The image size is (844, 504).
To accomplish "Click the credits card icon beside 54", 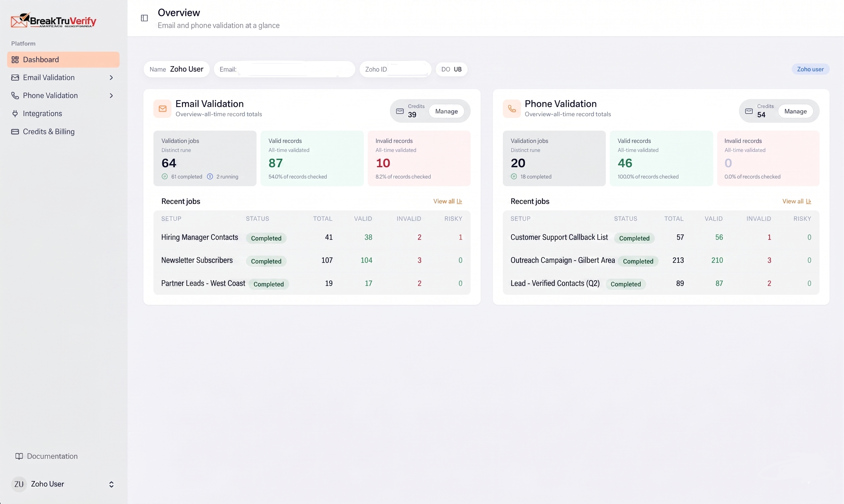I will 749,112.
